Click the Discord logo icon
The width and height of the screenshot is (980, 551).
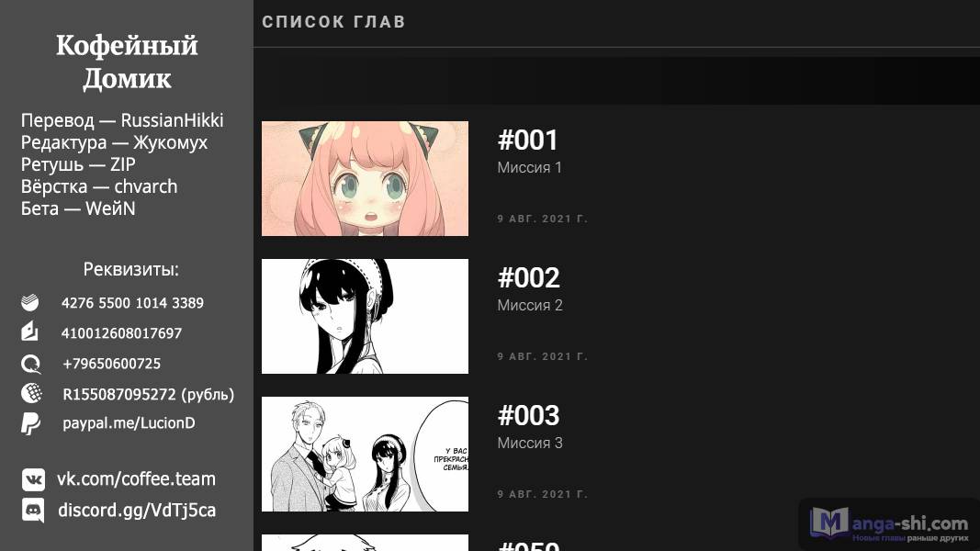click(x=33, y=511)
